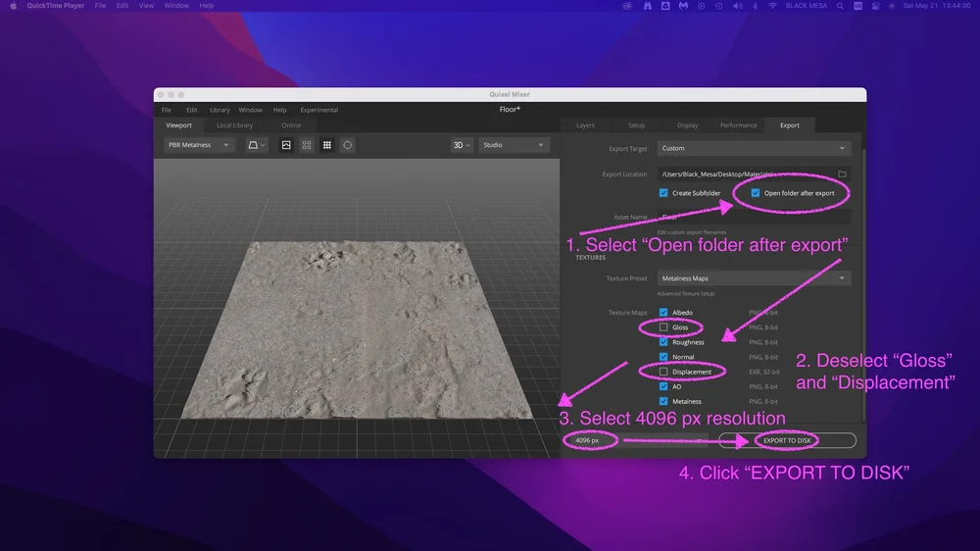980x551 pixels.
Task: Click the Wi-Fi status icon
Action: [x=772, y=6]
